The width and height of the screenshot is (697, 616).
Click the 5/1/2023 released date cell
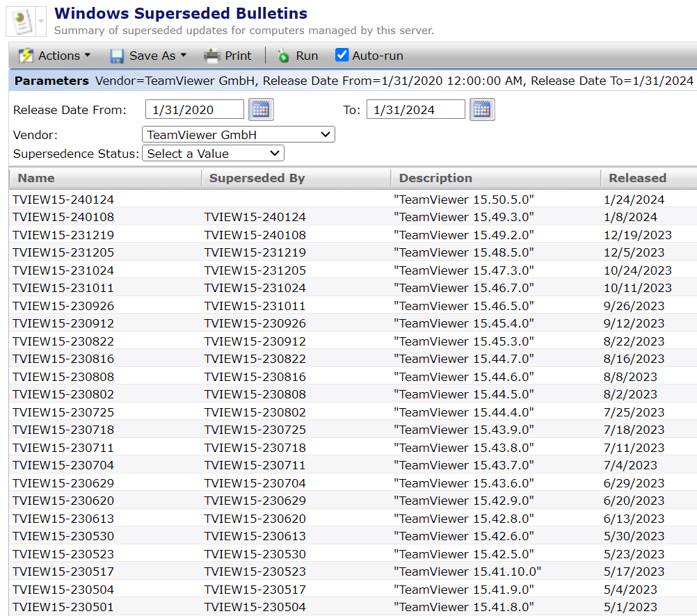point(630,607)
